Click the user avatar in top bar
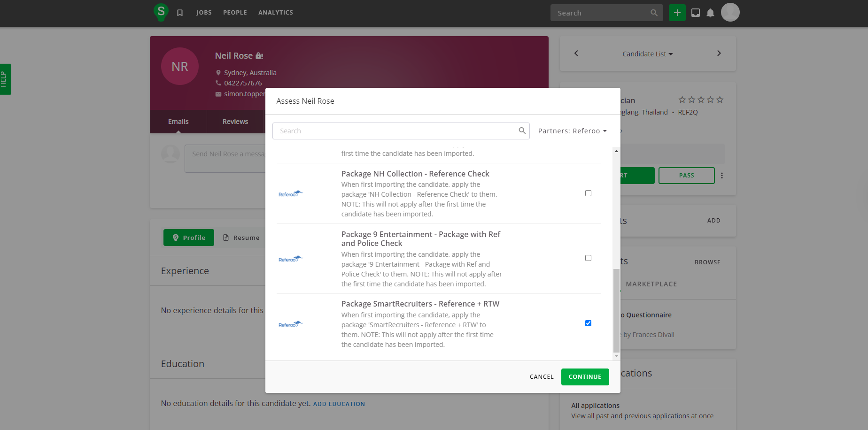Viewport: 868px width, 430px height. 730,12
